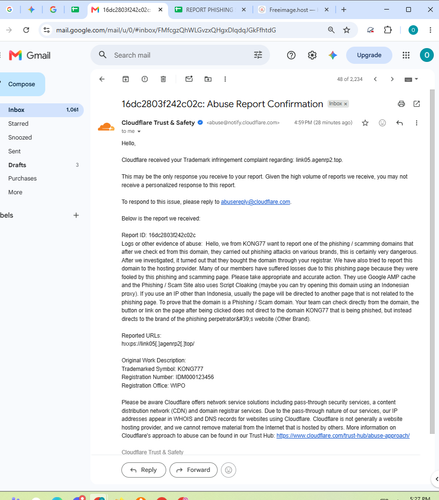Image resolution: width=439 pixels, height=500 pixels.
Task: Show search options filter icon
Action: click(258, 55)
